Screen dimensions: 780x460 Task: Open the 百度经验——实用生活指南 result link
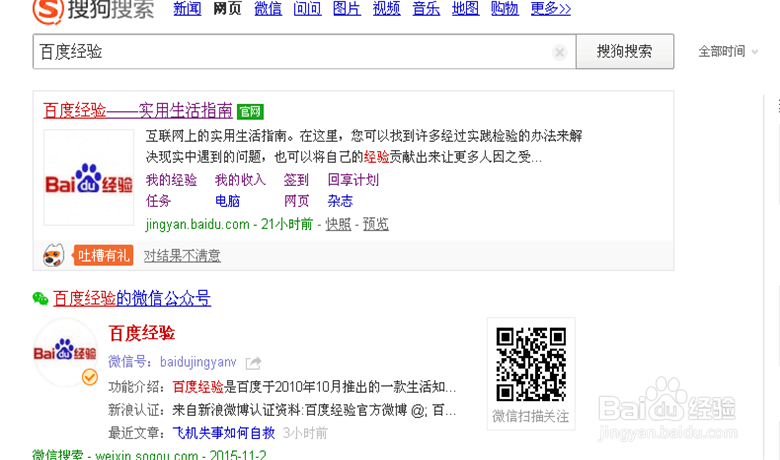coord(138,110)
